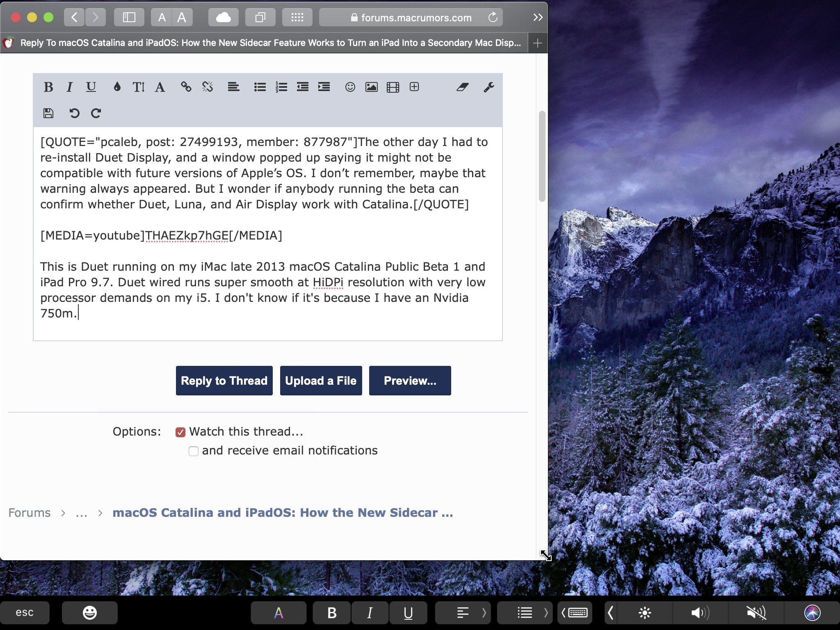
Task: Open Touch Bar volume slider
Action: [700, 613]
